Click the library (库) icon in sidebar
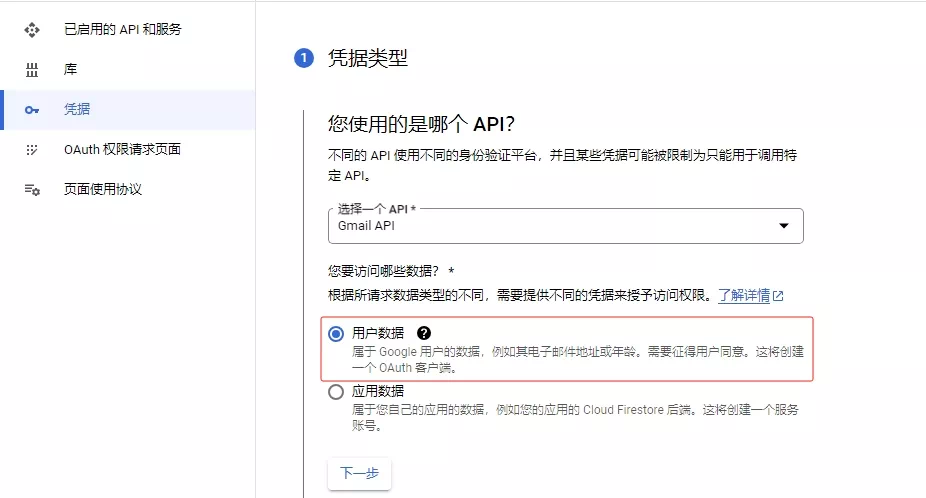This screenshot has height=498, width=926. pos(32,70)
